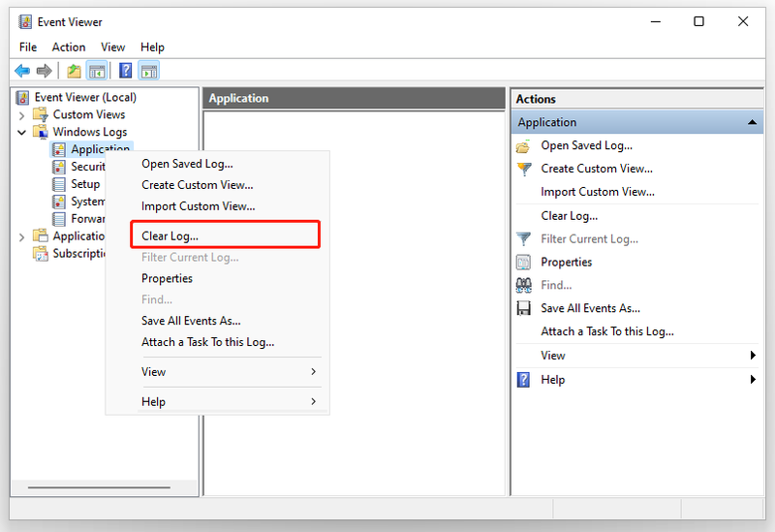Image resolution: width=775 pixels, height=532 pixels.
Task: Click Open Saved Log folder icon in Actions
Action: pos(523,146)
